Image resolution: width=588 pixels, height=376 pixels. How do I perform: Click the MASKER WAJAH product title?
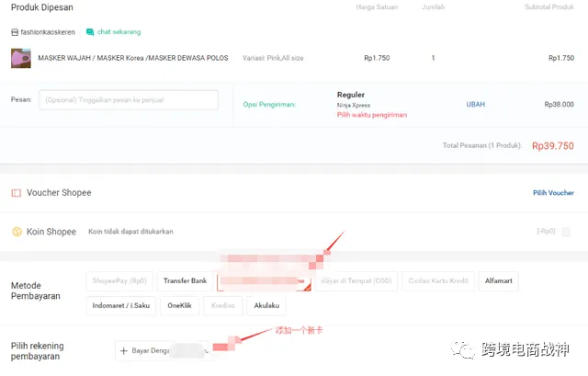click(133, 58)
